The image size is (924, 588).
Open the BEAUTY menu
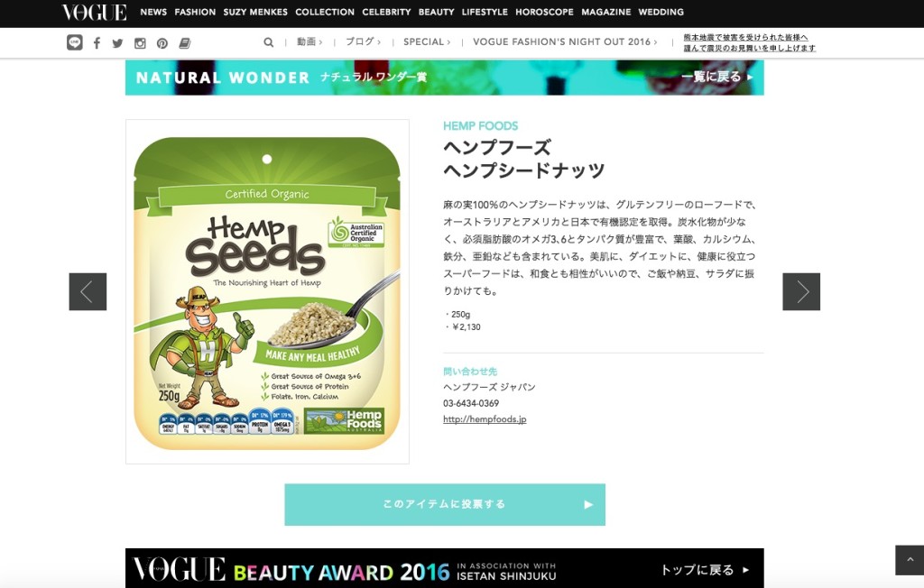coord(436,12)
